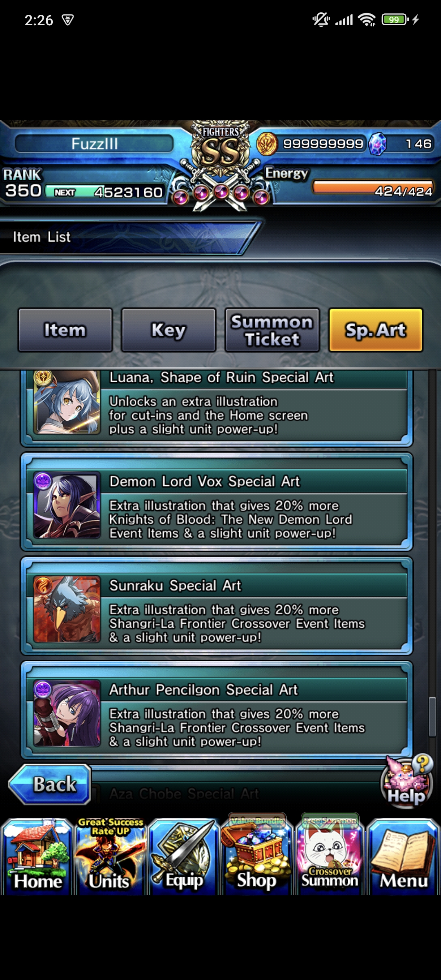Select the Sunraku Special Art entry
The width and height of the screenshot is (441, 980).
click(x=217, y=606)
